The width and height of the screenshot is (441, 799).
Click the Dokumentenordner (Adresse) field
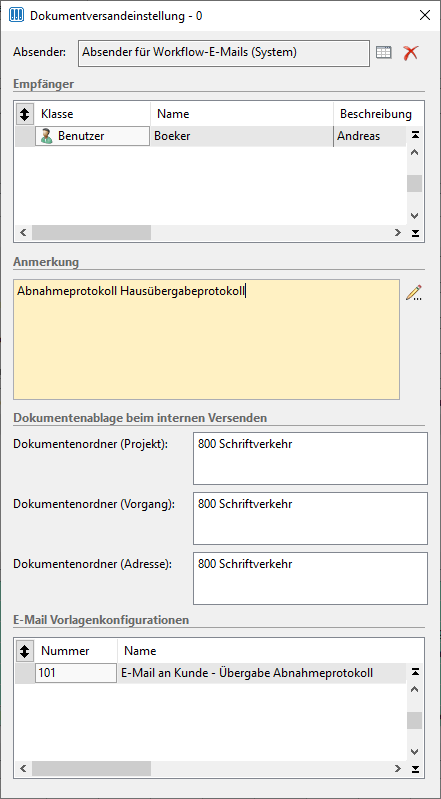(x=310, y=578)
